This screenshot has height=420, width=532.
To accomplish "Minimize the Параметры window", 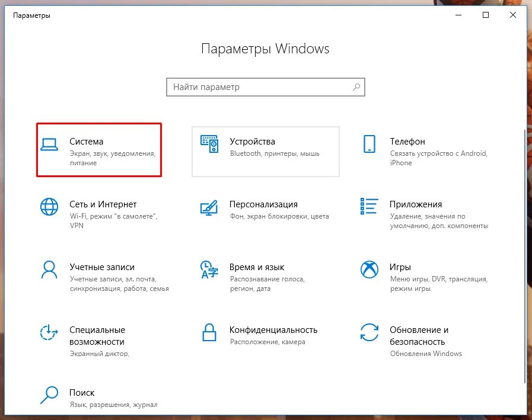I will click(x=458, y=15).
